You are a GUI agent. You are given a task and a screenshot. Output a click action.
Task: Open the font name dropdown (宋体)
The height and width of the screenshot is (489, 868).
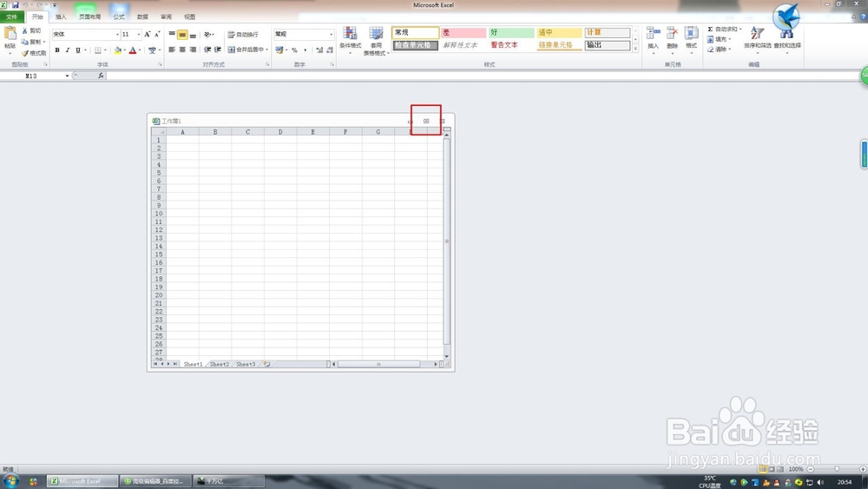point(117,35)
